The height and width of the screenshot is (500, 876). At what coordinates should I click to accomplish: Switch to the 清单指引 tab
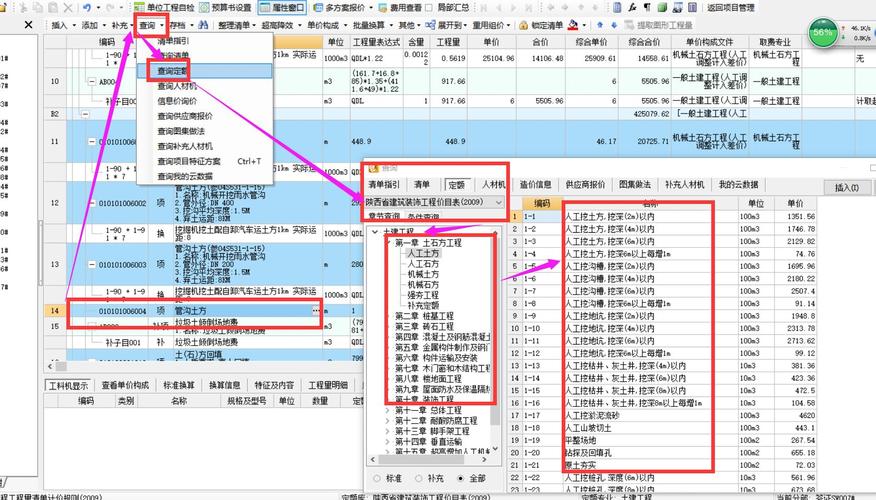click(384, 184)
